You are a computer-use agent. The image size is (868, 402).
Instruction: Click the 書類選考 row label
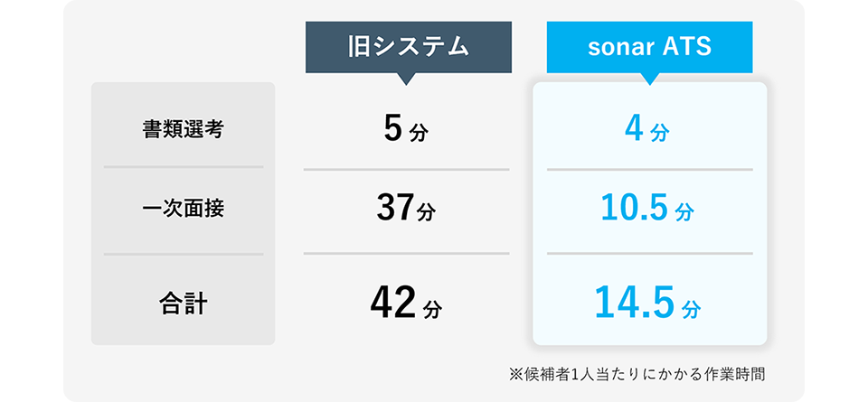[x=183, y=129]
